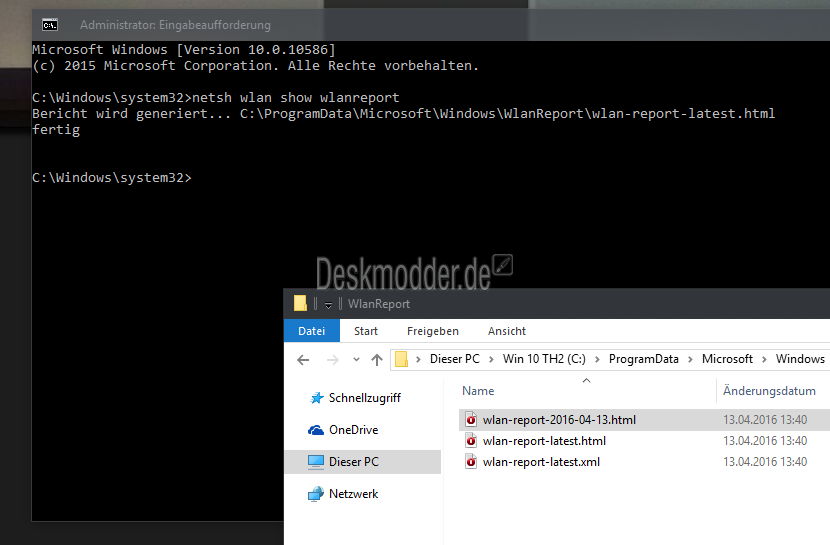Click icon of wlan-report-latest.xml
Viewport: 830px width, 545px height.
point(471,462)
